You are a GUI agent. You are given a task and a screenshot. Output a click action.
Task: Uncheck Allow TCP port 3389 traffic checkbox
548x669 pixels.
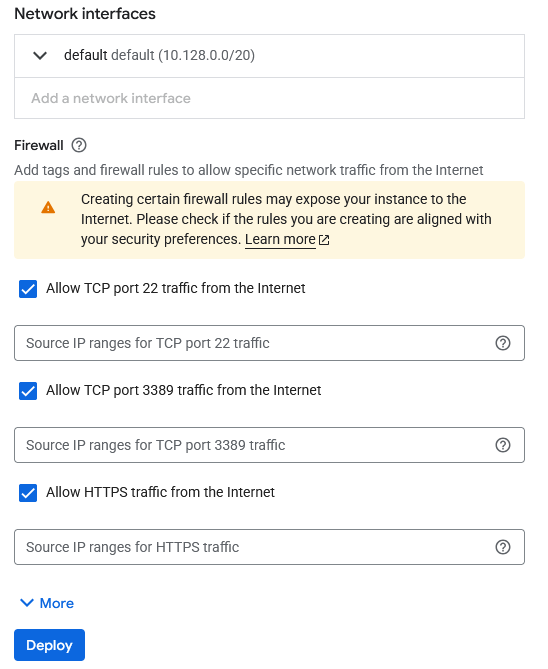click(28, 391)
